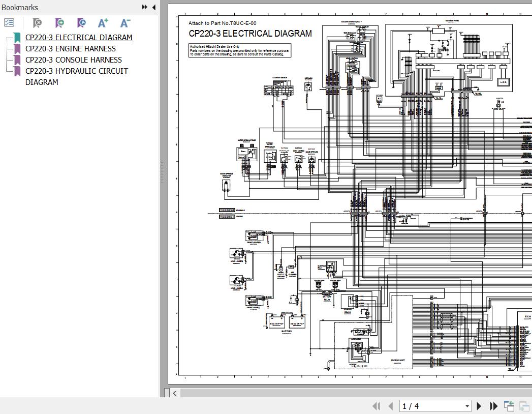Increase bookmark font size
Screen dimensions: 532x414
tap(103, 23)
